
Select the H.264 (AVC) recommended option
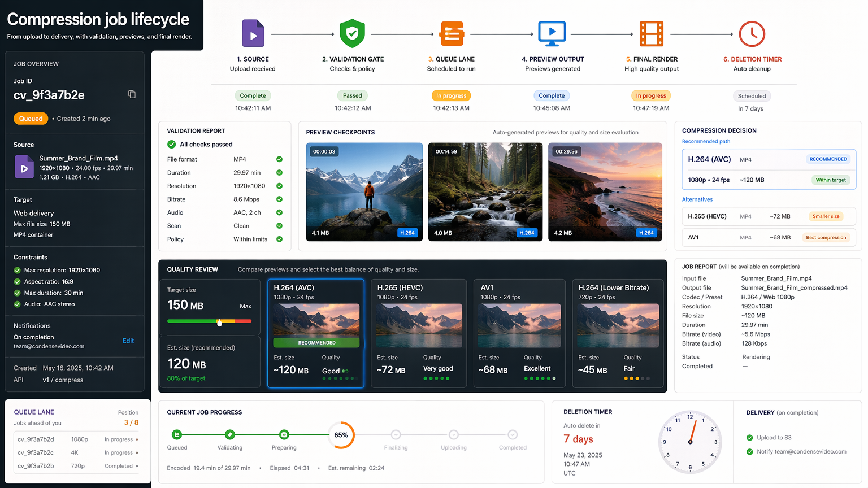coord(769,169)
